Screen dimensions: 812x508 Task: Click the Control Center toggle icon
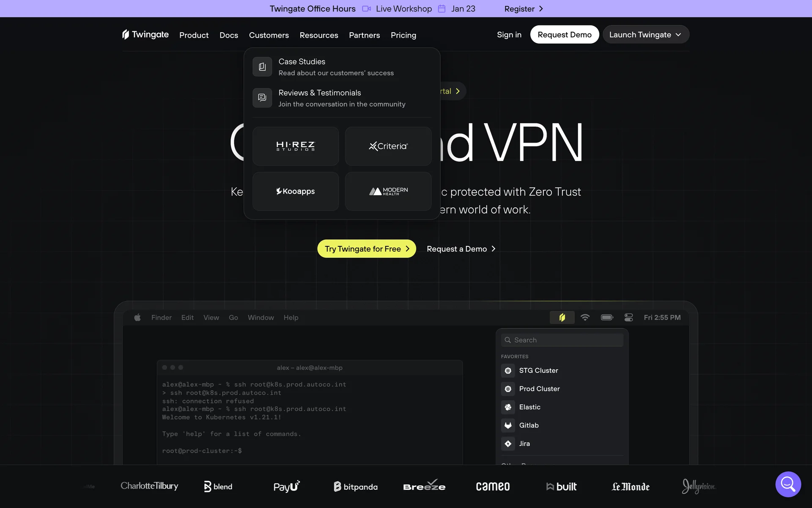tap(628, 317)
